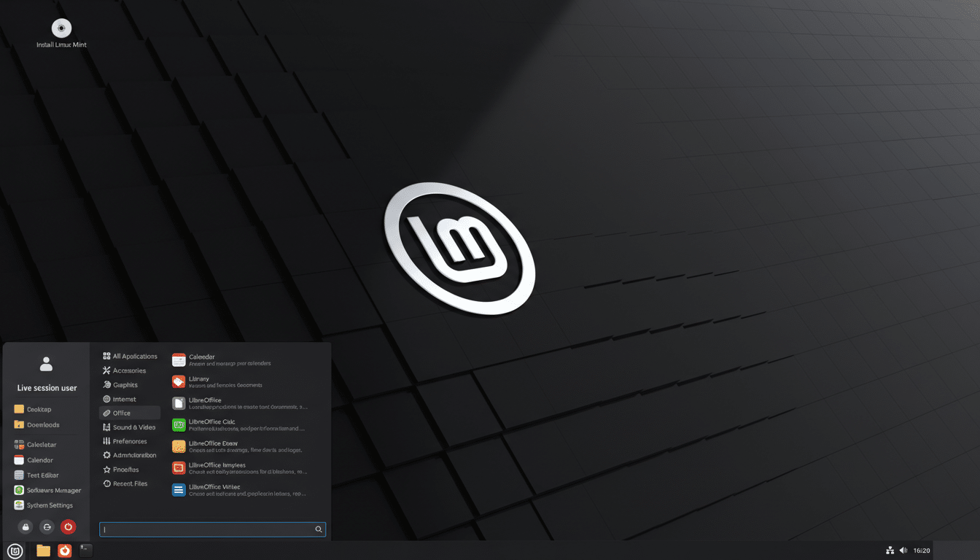Viewport: 980px width, 560px height.
Task: Open the volume icon in the system tray
Action: tap(903, 551)
